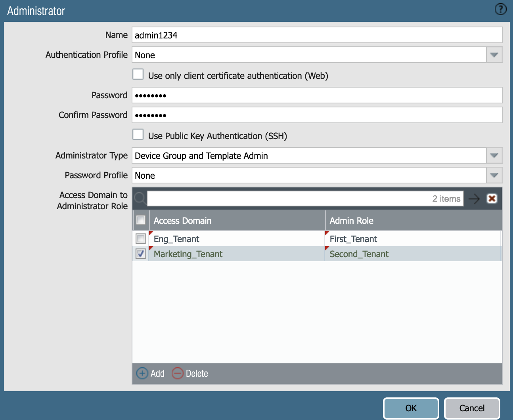Confirm with the OK button
Image resolution: width=513 pixels, height=420 pixels.
(411, 408)
